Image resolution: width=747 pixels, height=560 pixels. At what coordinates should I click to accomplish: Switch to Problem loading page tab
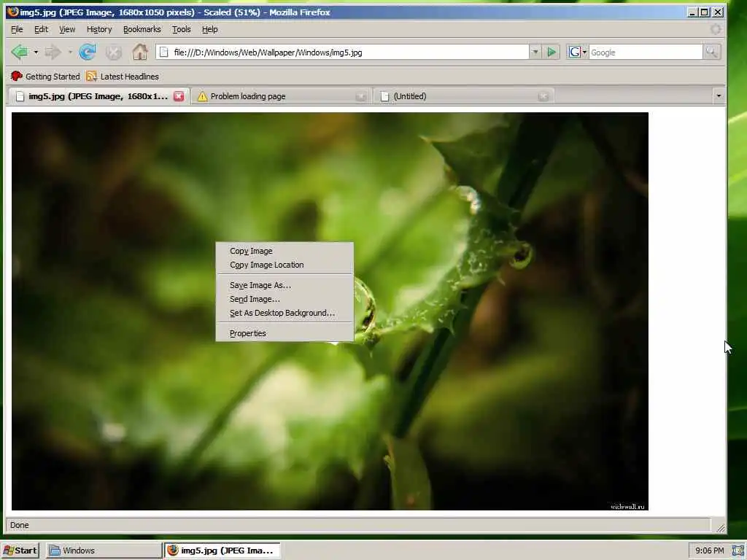coord(281,96)
